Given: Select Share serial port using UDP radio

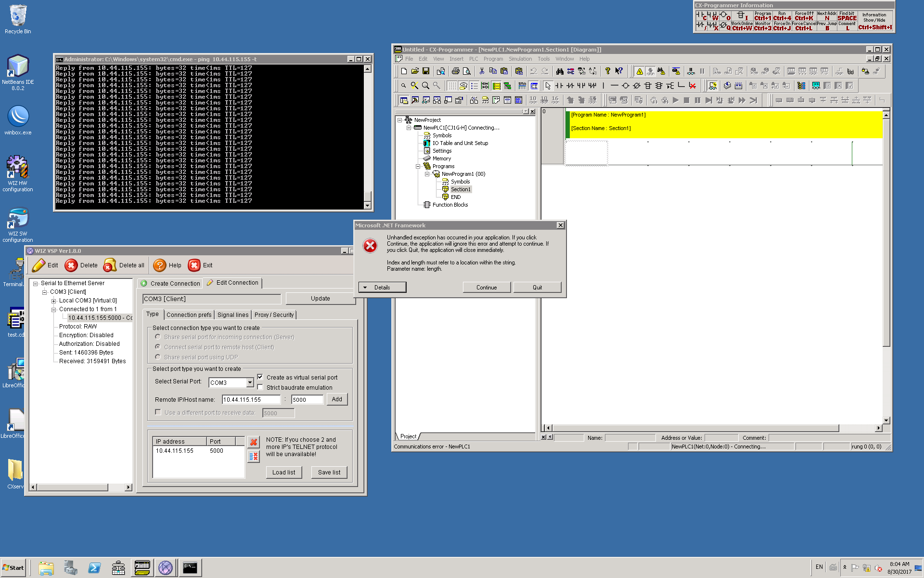Looking at the screenshot, I should point(158,357).
